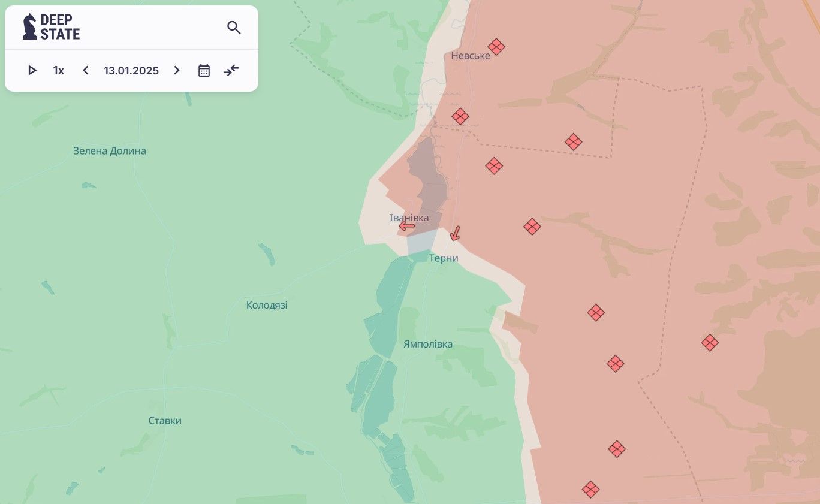Image resolution: width=820 pixels, height=504 pixels.
Task: Click the blue-gray contested zone above Терни
Action: point(421,242)
